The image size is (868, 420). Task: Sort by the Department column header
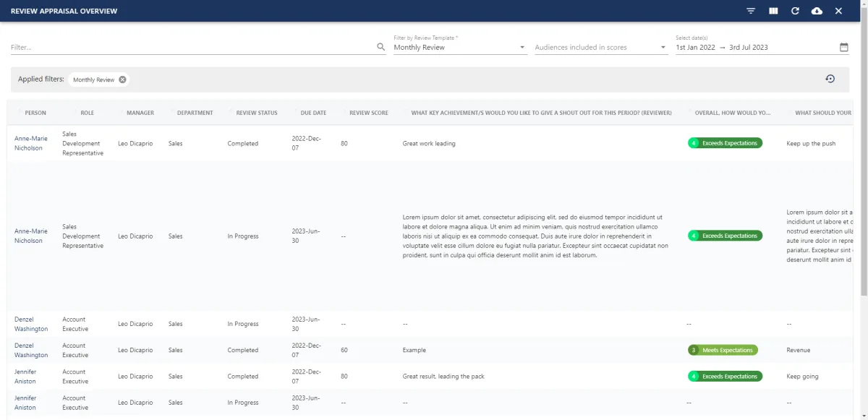pos(195,113)
